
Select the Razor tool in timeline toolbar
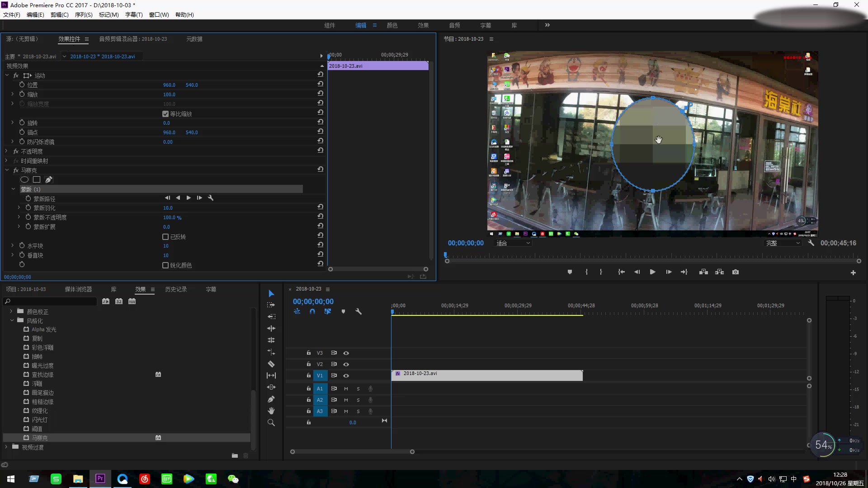click(271, 364)
